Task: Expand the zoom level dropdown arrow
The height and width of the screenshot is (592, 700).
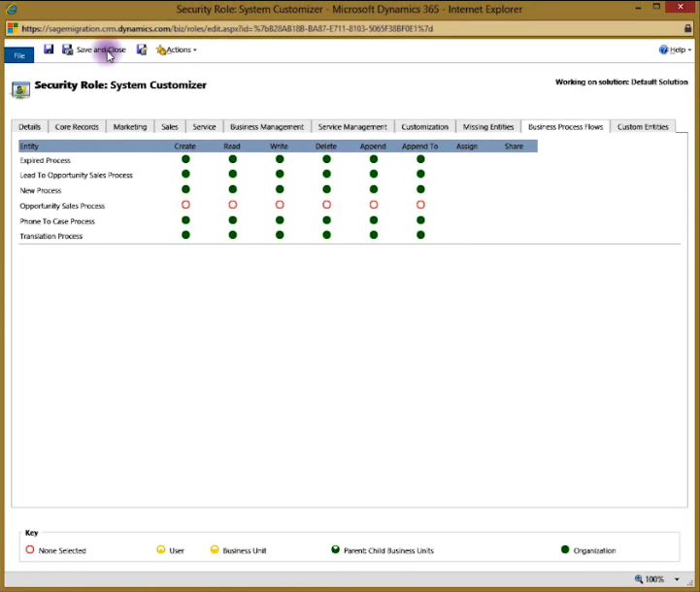Action: [x=677, y=579]
